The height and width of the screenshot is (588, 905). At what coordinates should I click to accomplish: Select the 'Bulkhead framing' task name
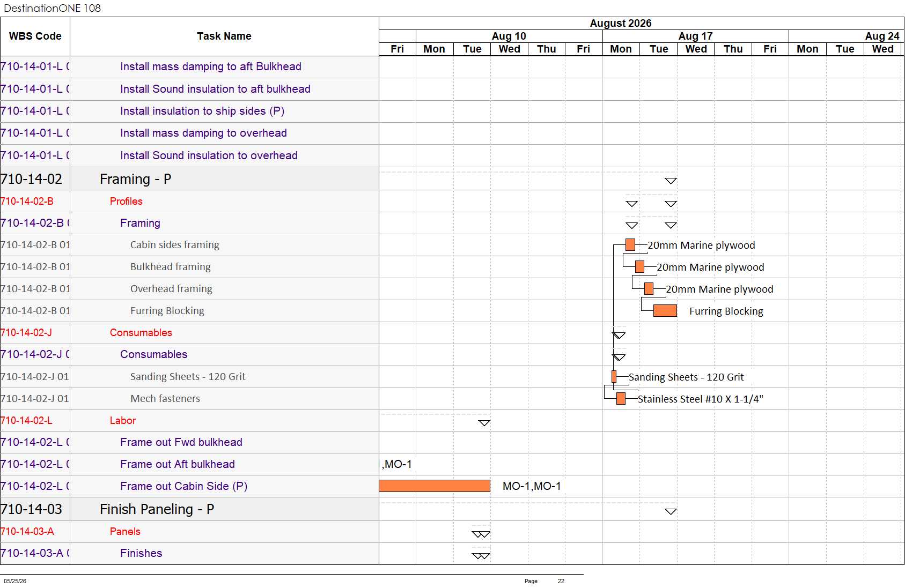click(171, 267)
